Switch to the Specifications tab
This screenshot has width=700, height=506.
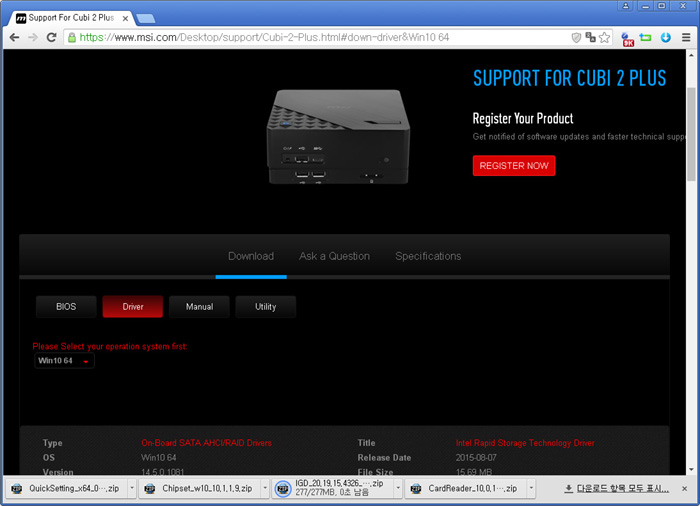coord(428,256)
